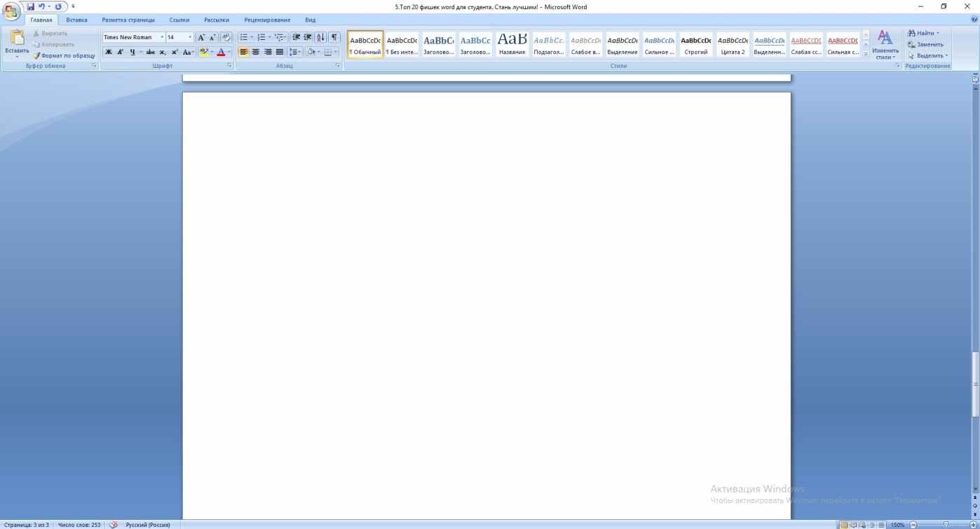Open the font size dropdown showing 14

(x=190, y=37)
